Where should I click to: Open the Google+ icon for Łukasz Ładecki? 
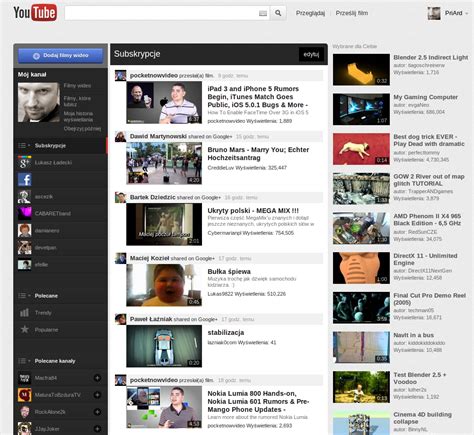click(24, 162)
